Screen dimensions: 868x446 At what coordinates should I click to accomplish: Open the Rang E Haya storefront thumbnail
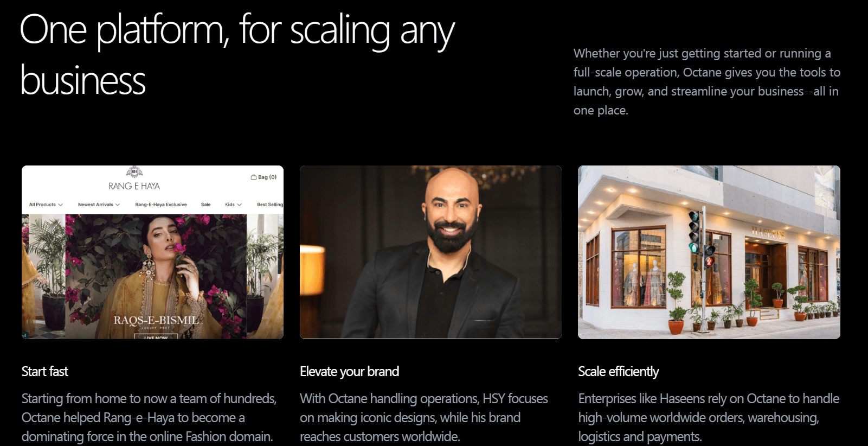152,252
